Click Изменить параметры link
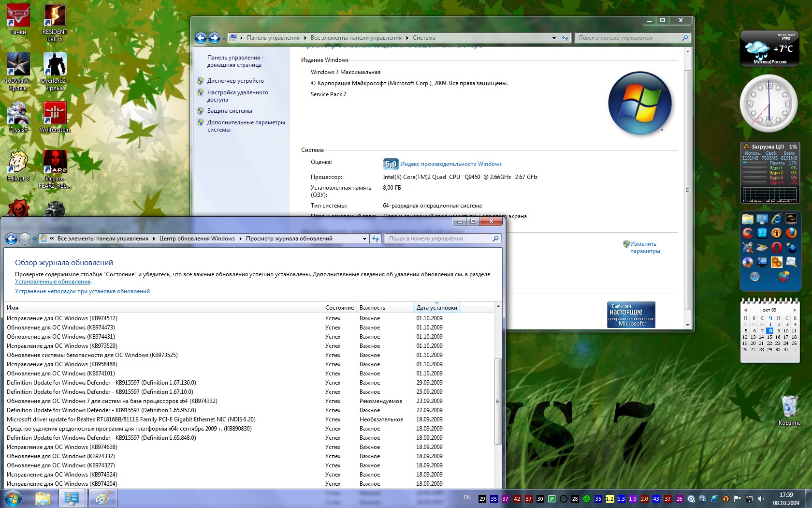 (645, 247)
